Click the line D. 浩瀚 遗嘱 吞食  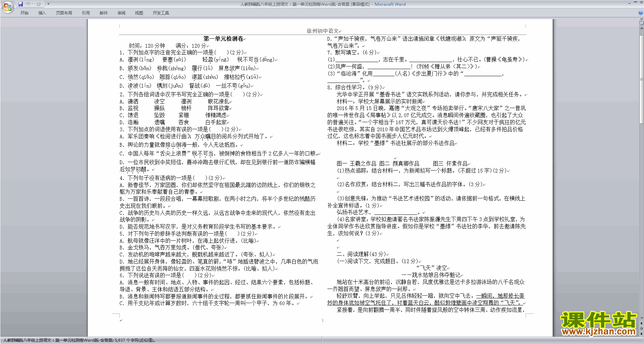click(173, 122)
